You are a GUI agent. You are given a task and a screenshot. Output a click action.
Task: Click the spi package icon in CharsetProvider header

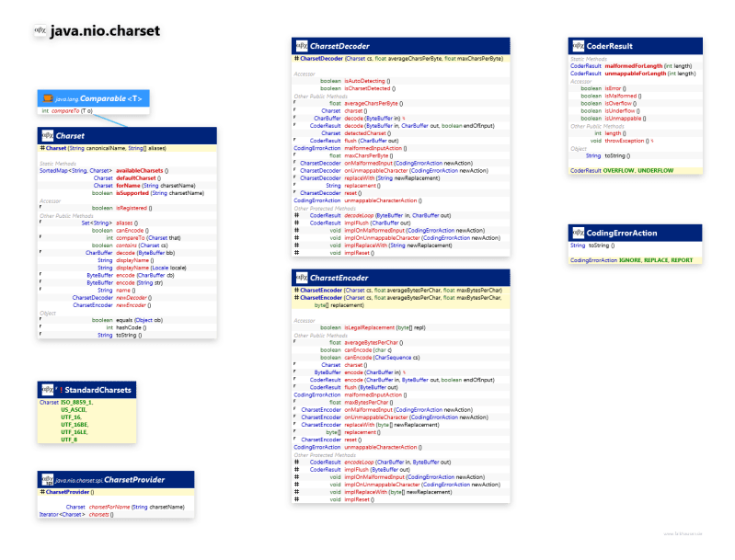47,479
